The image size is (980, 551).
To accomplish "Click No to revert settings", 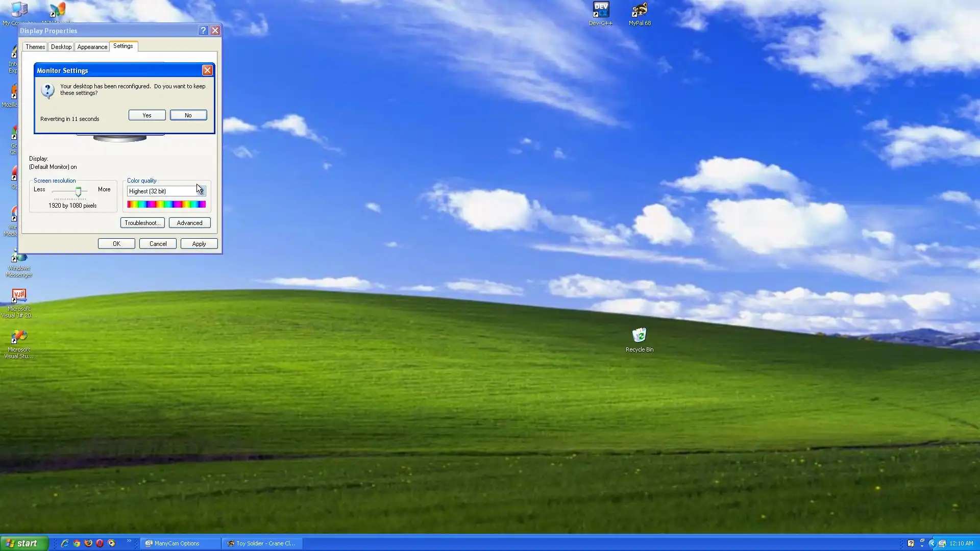I will pyautogui.click(x=188, y=115).
